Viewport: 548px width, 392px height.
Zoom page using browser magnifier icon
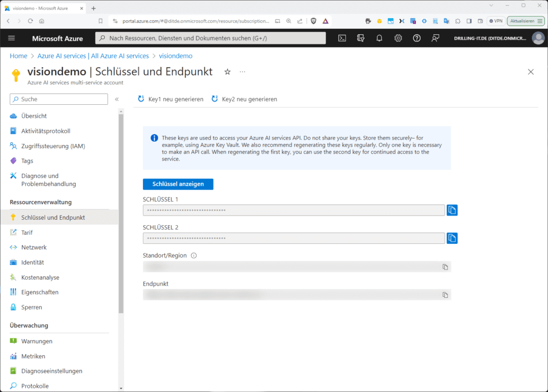[288, 21]
